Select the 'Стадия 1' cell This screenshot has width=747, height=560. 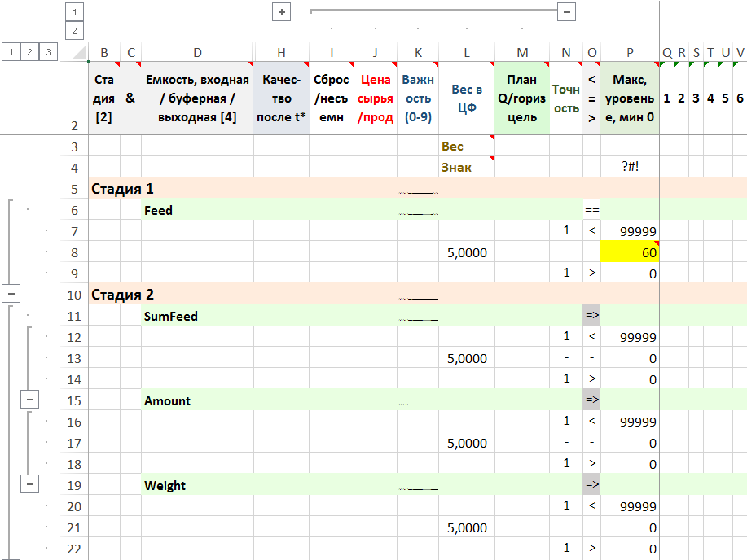pyautogui.click(x=122, y=189)
